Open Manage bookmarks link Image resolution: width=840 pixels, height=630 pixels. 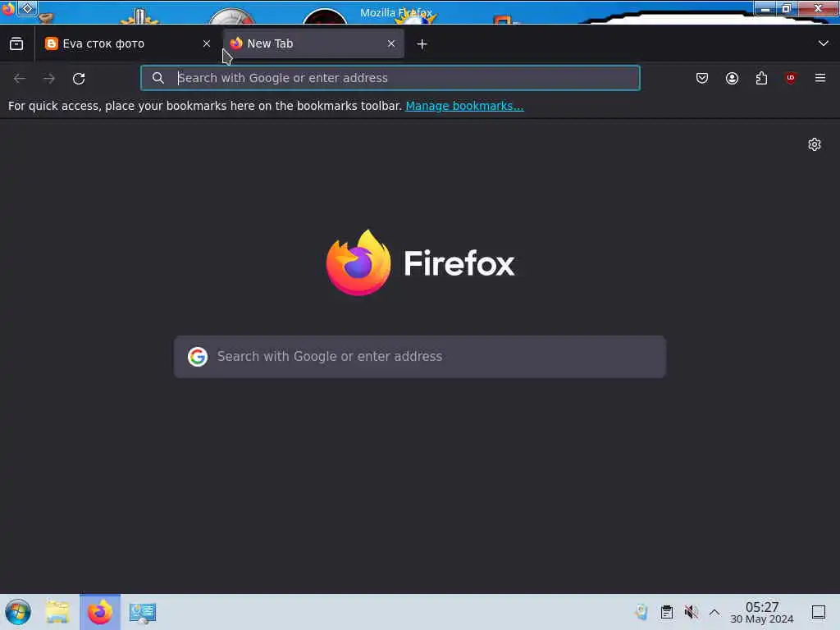[464, 106]
